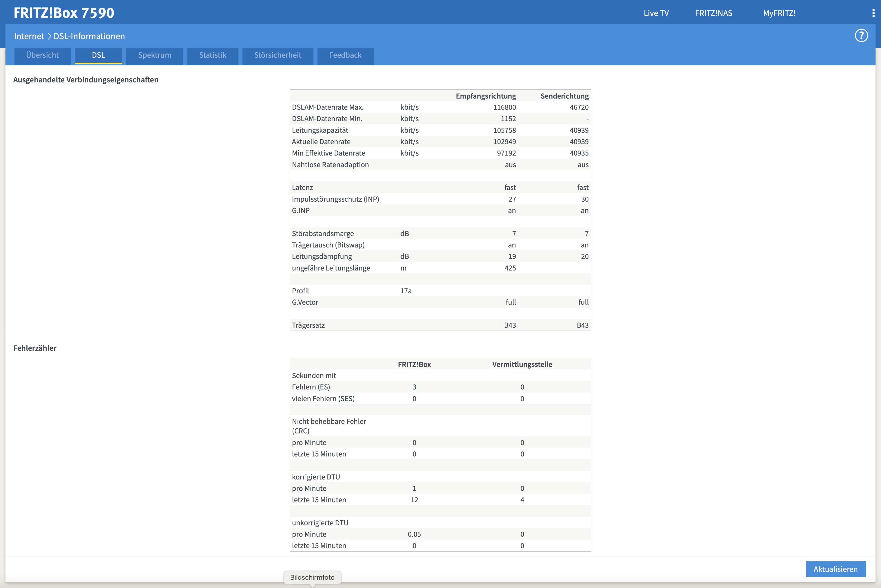Go to MyFRITZ! in the header
The image size is (881, 588).
[x=779, y=13]
